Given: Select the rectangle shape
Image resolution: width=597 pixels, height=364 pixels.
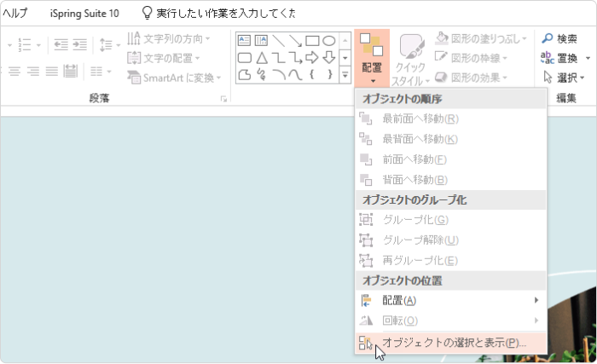Looking at the screenshot, I should (312, 40).
